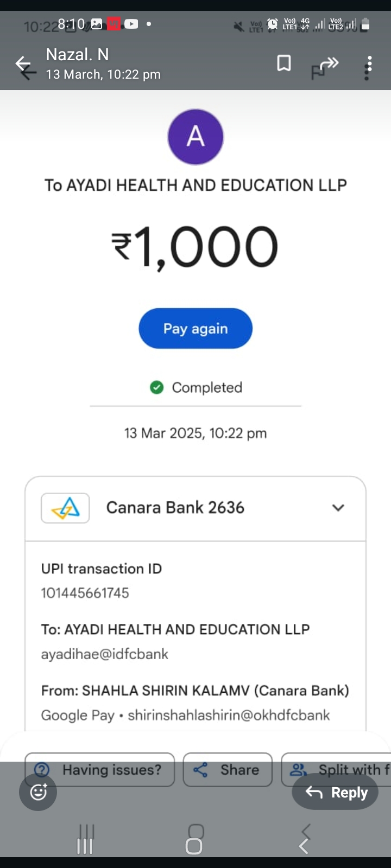Tap the Having issues? button
Image resolution: width=391 pixels, height=868 pixels.
(x=100, y=769)
